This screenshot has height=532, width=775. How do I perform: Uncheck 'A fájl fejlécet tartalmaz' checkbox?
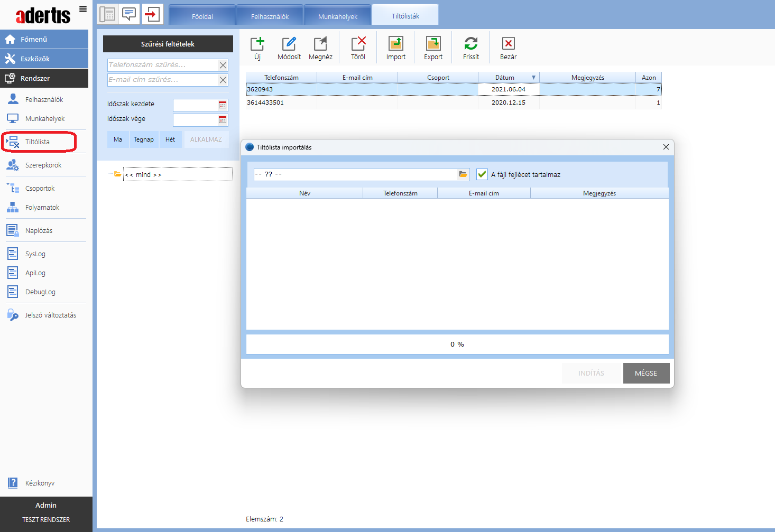click(482, 174)
